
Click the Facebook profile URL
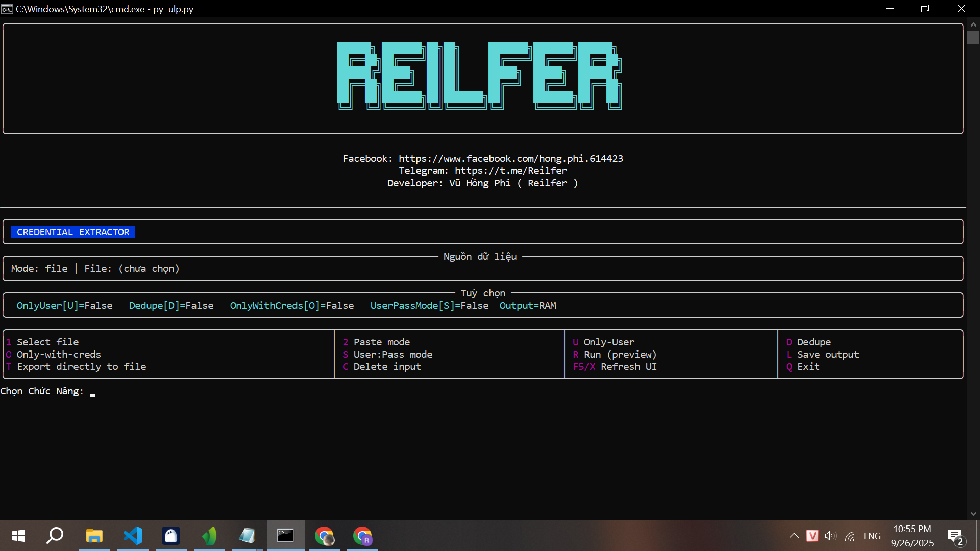(x=510, y=158)
